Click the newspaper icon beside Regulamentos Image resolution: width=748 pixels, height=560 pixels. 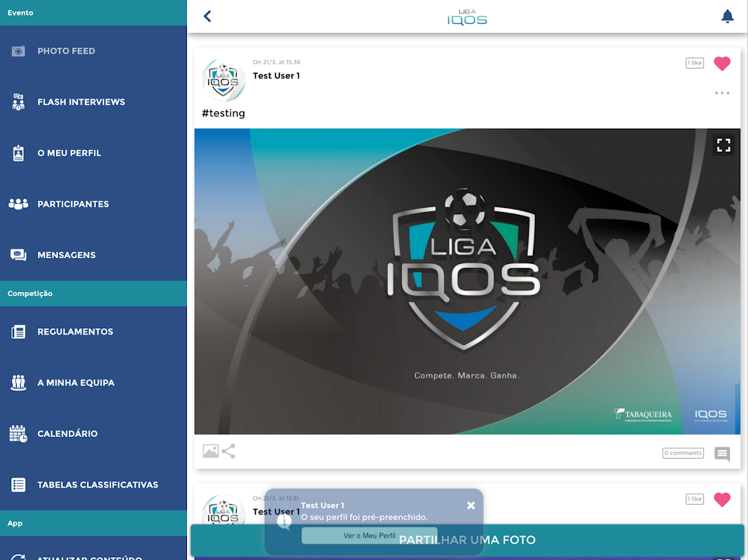pyautogui.click(x=18, y=332)
